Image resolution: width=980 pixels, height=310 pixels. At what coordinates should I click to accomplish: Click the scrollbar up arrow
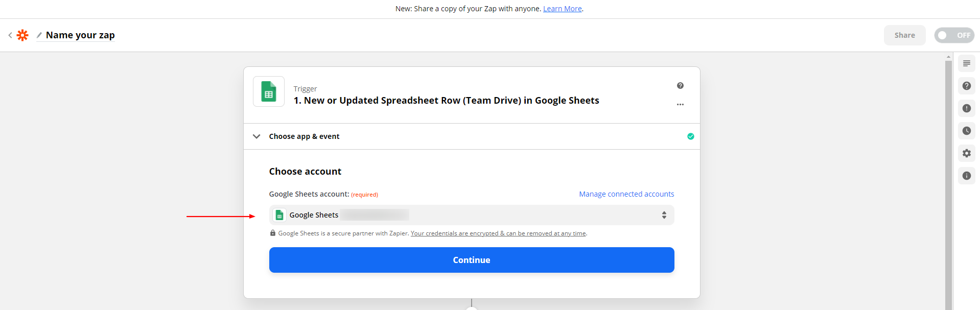click(x=948, y=57)
